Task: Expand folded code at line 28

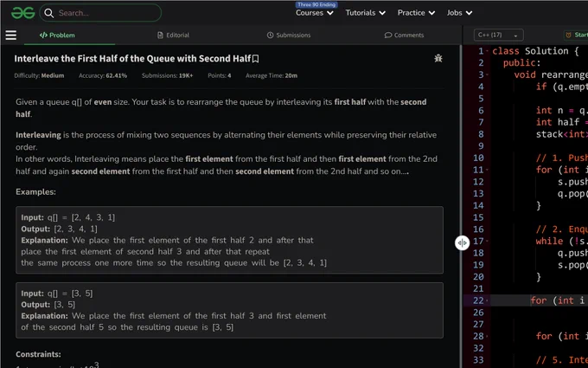Action: (x=487, y=336)
